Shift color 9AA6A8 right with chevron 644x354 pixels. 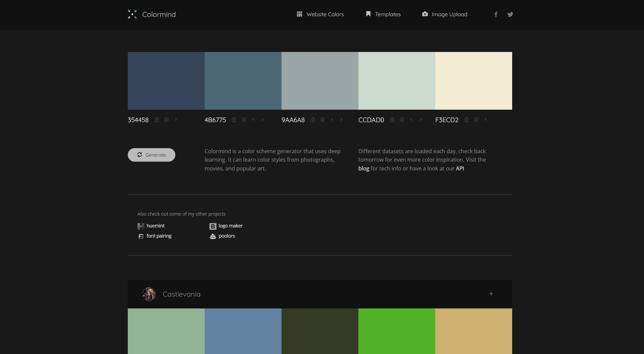[x=341, y=120]
